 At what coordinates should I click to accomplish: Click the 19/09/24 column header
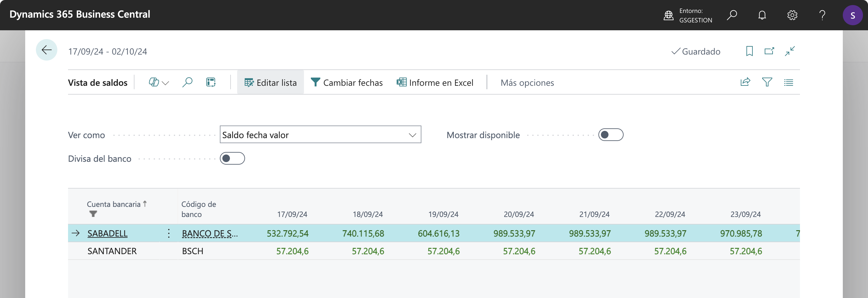point(443,214)
